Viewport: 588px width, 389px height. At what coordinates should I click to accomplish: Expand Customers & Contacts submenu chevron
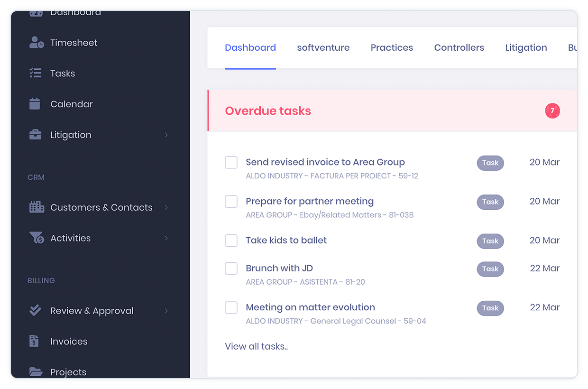tap(166, 207)
